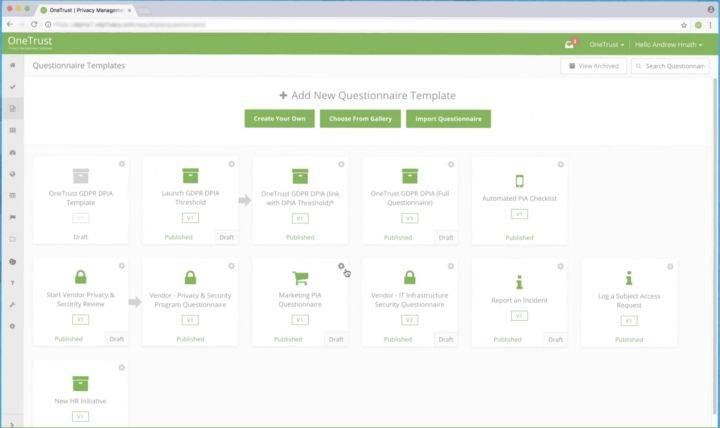Click the cookie icon in the sidebar
This screenshot has height=428, width=720.
tap(12, 261)
